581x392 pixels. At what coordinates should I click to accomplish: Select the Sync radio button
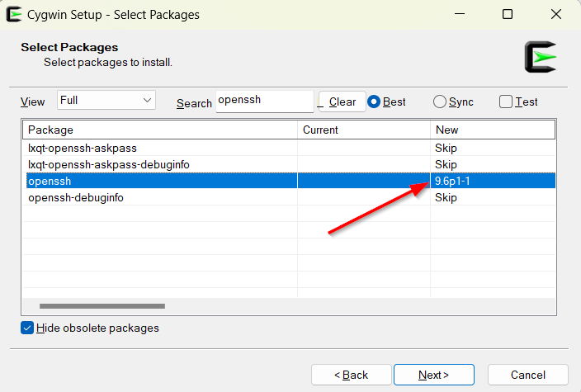[x=440, y=102]
